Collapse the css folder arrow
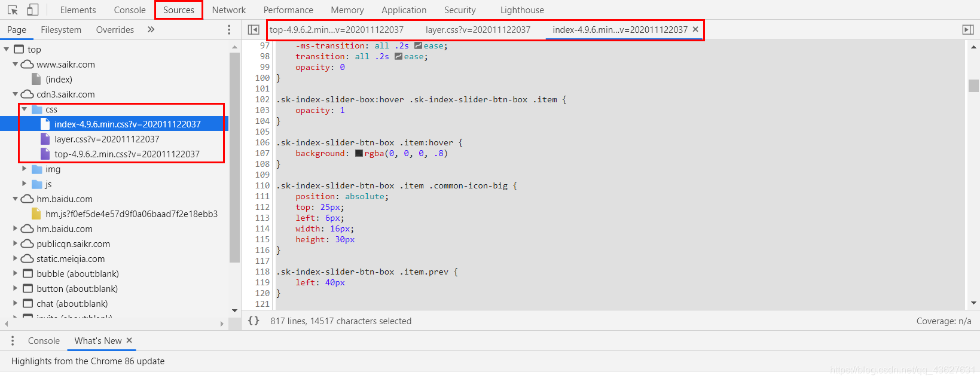 click(25, 109)
